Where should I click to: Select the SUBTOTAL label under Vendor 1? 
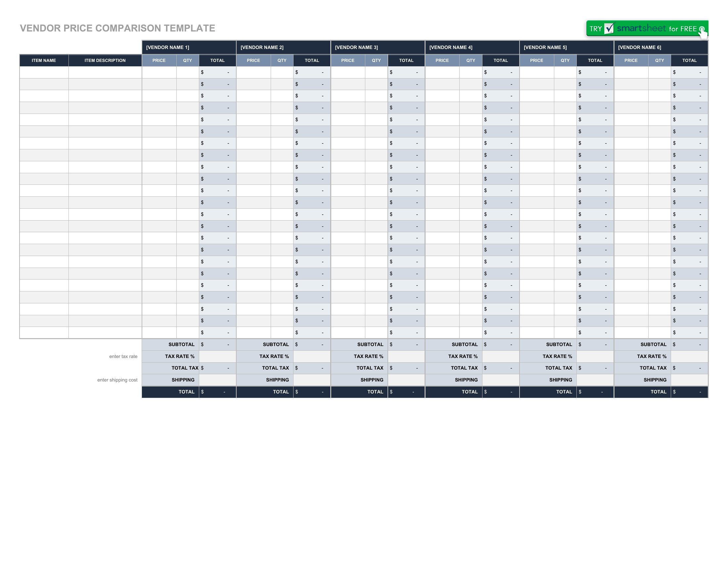point(181,344)
